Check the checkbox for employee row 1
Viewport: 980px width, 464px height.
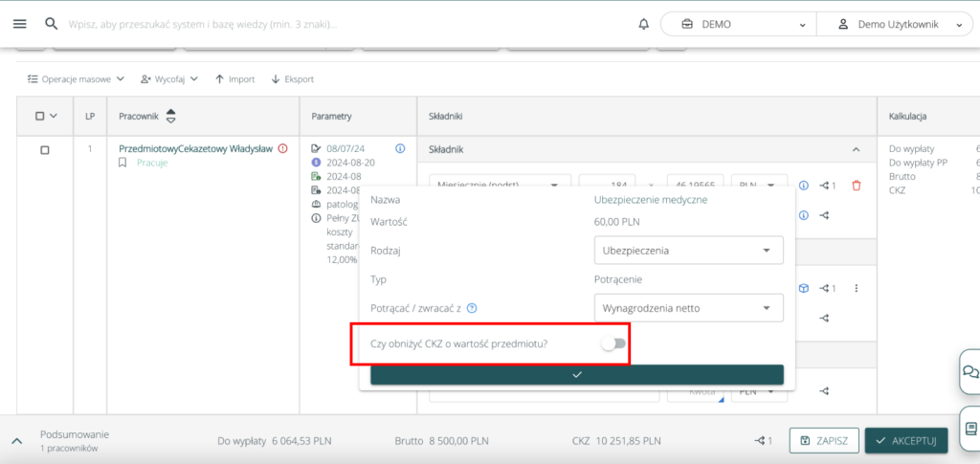[x=45, y=149]
